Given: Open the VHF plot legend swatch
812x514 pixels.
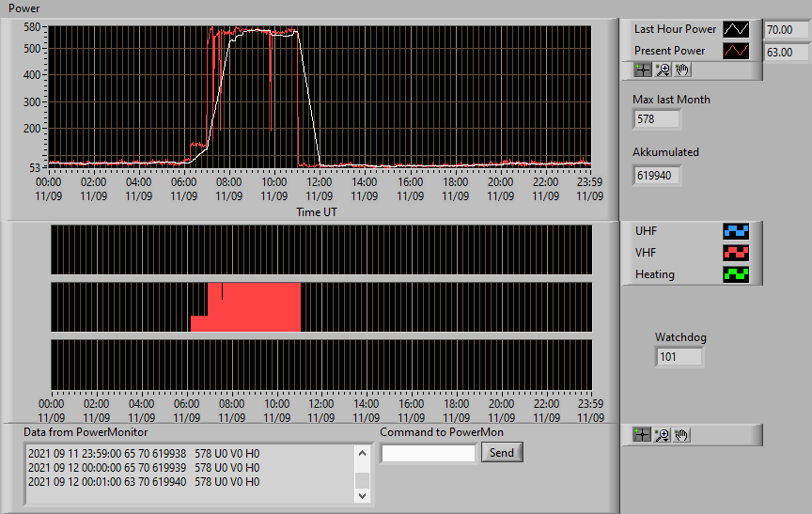Looking at the screenshot, I should click(736, 253).
